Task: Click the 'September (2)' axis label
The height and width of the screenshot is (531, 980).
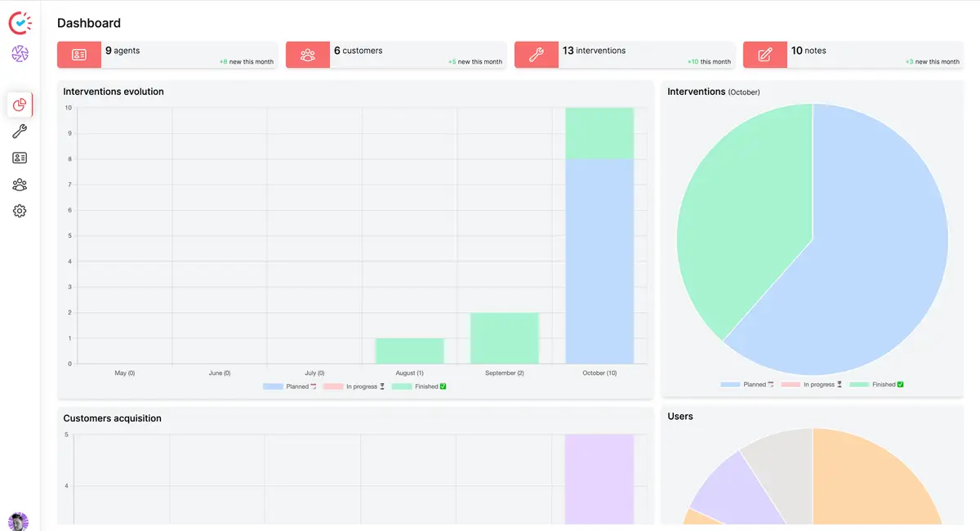Action: tap(505, 373)
